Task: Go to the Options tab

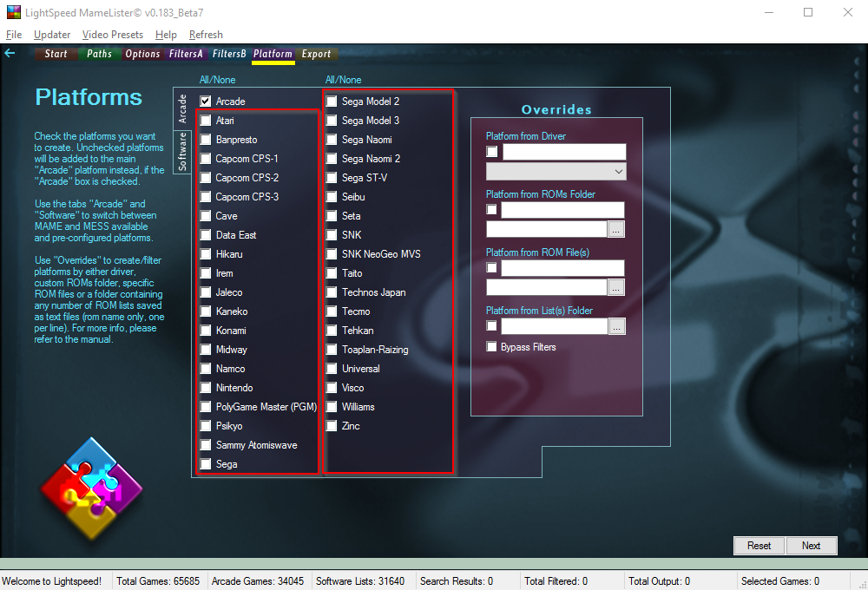Action: coord(142,54)
